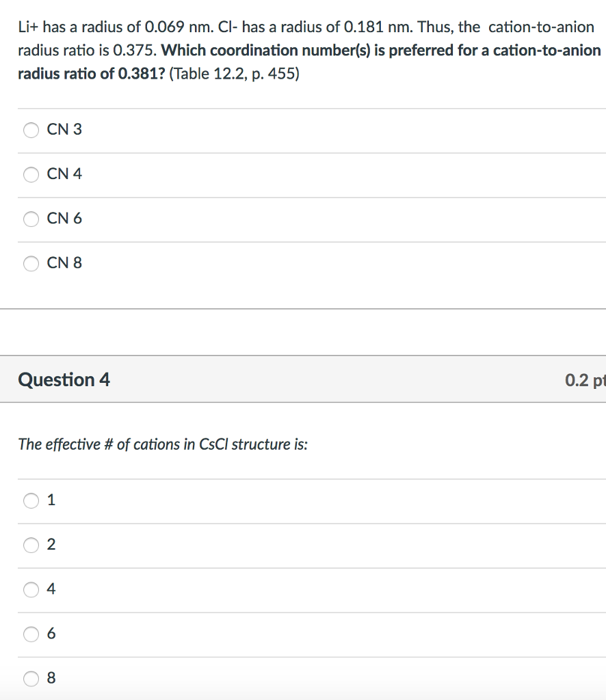Choose answer 4 for Question 4
Image resolution: width=606 pixels, height=700 pixels.
point(31,589)
